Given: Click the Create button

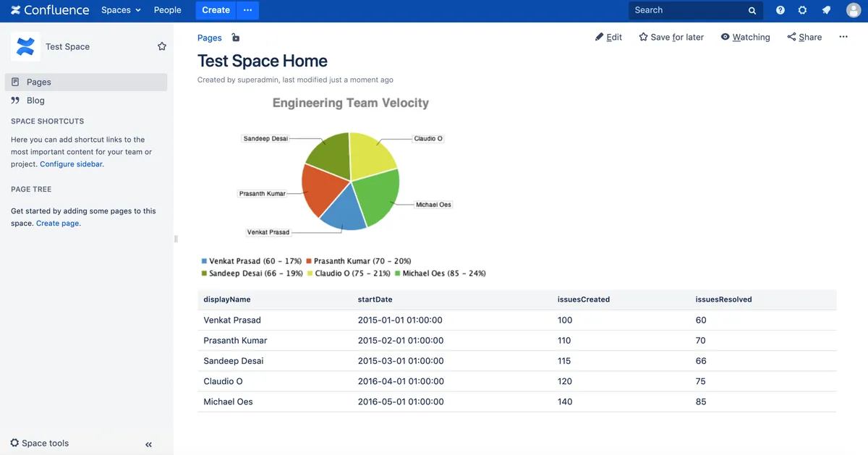Looking at the screenshot, I should coord(216,10).
